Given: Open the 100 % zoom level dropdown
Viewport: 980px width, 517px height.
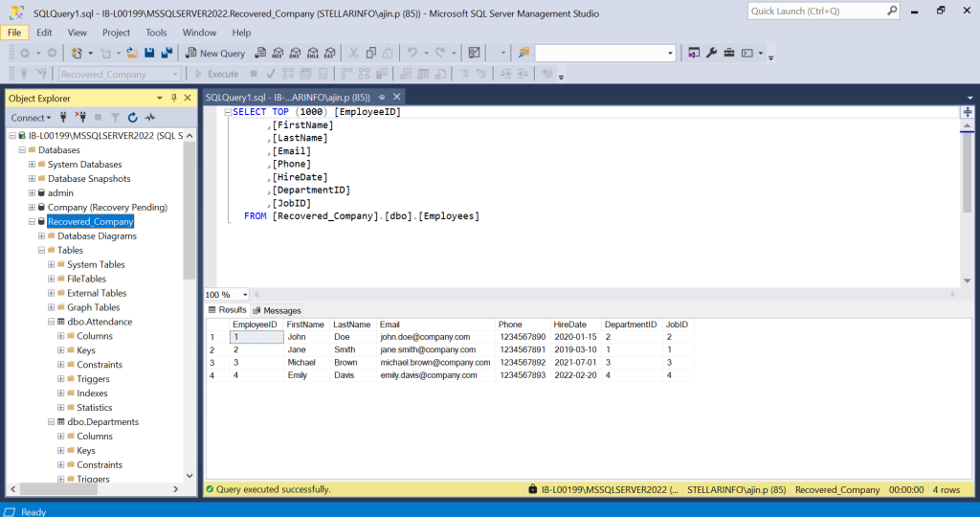Looking at the screenshot, I should [245, 295].
